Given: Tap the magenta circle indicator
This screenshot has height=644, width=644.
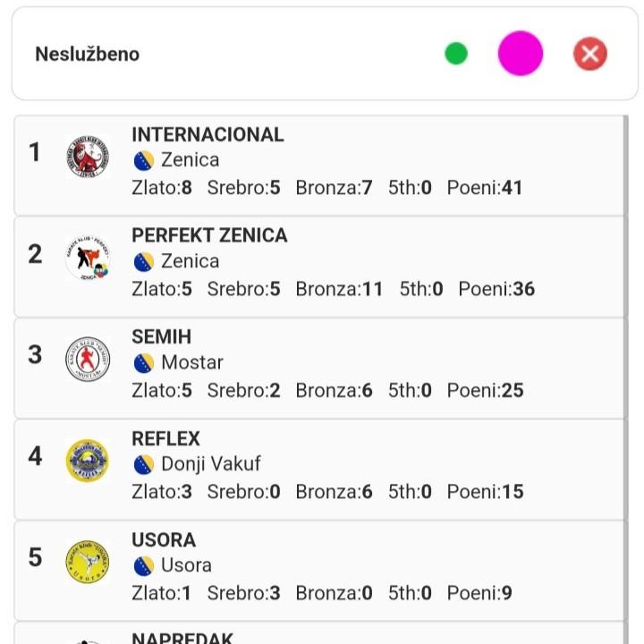Looking at the screenshot, I should (521, 54).
